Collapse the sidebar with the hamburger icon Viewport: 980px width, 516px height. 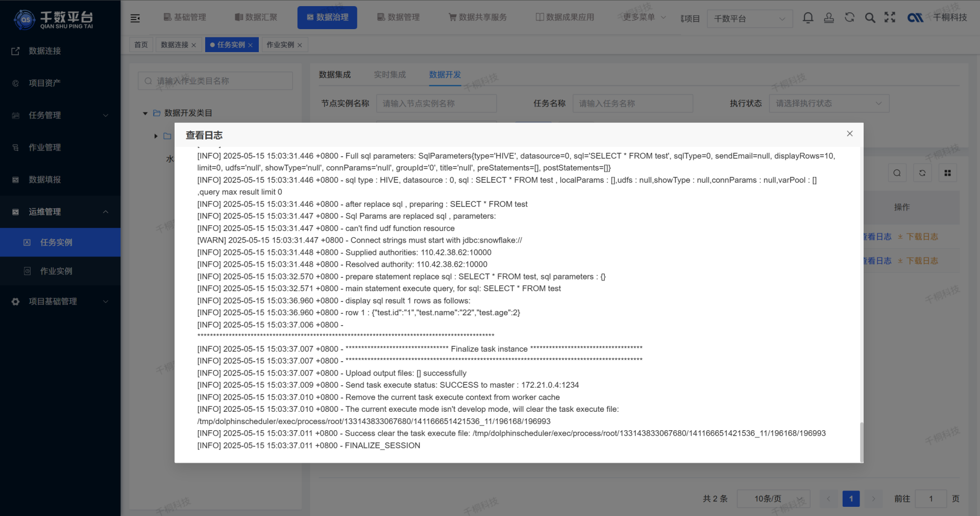(x=135, y=17)
